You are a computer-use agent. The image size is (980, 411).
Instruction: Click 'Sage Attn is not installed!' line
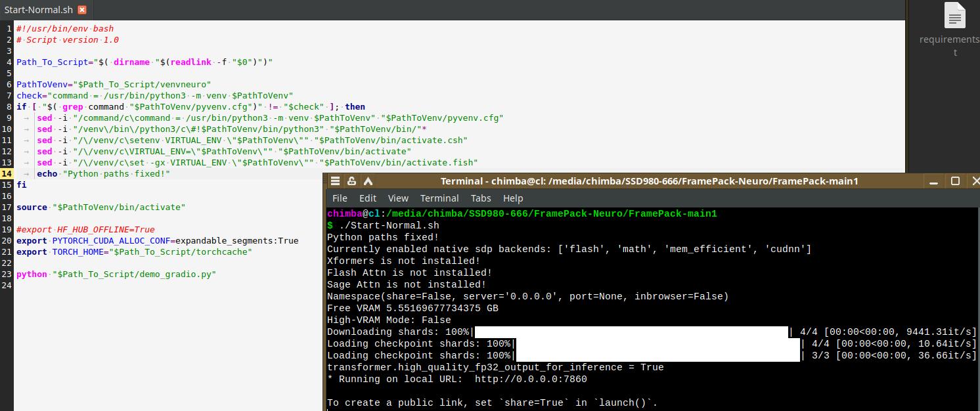pyautogui.click(x=407, y=285)
